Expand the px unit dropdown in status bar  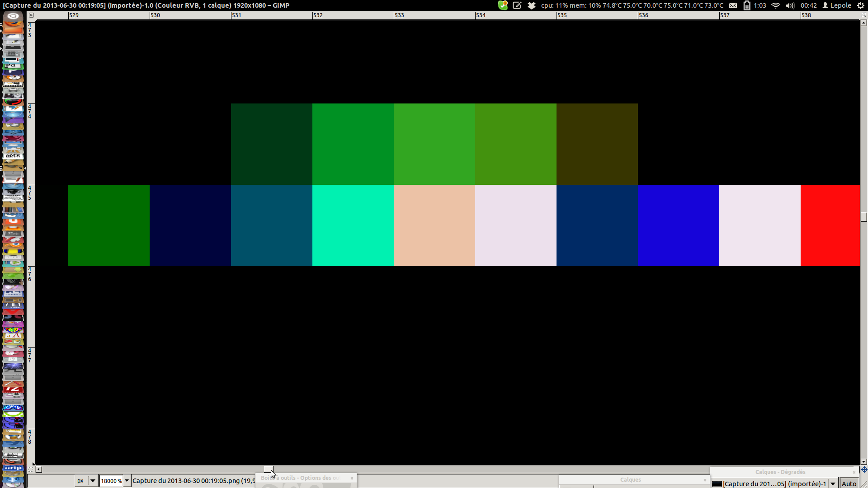[x=92, y=481]
